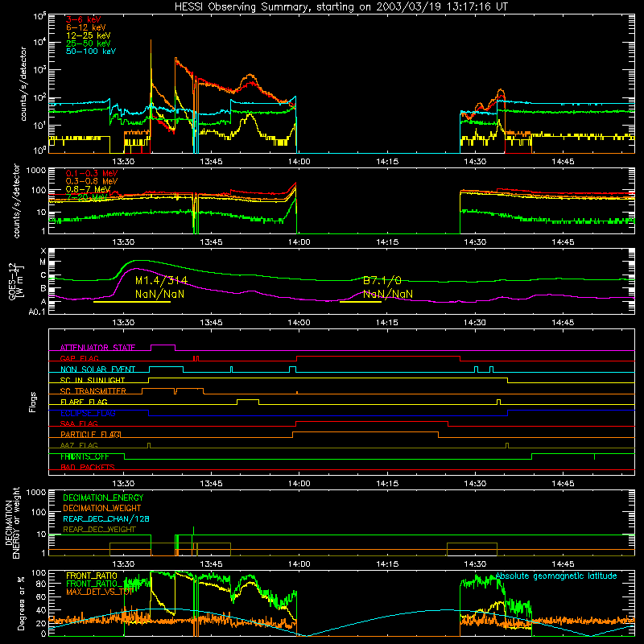The image size is (644, 644).
Task: Select the BAD_PACKETS flag label
Action: (x=88, y=468)
